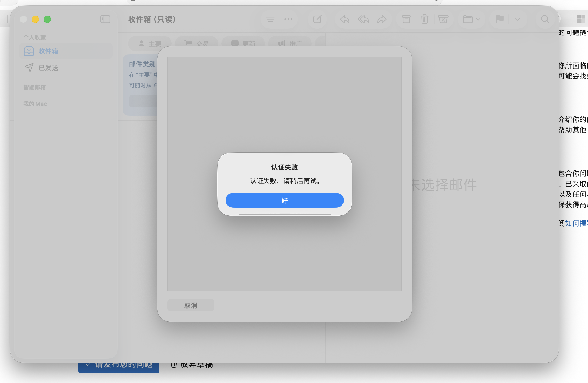
Task: Switch to the 主要 category tab
Action: tap(150, 44)
